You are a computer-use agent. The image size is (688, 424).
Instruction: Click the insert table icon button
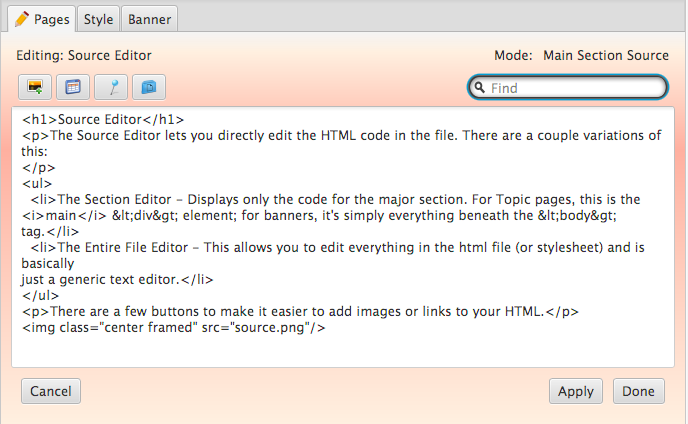click(72, 87)
